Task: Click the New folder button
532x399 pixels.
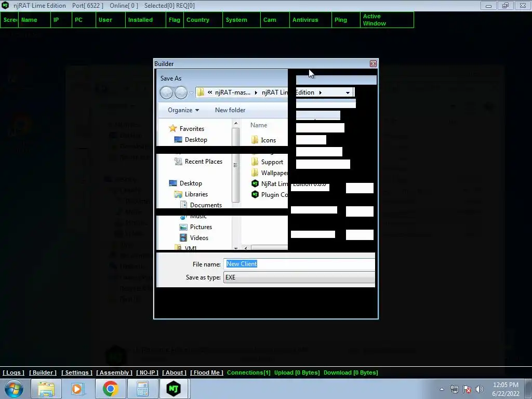Action: click(230, 110)
